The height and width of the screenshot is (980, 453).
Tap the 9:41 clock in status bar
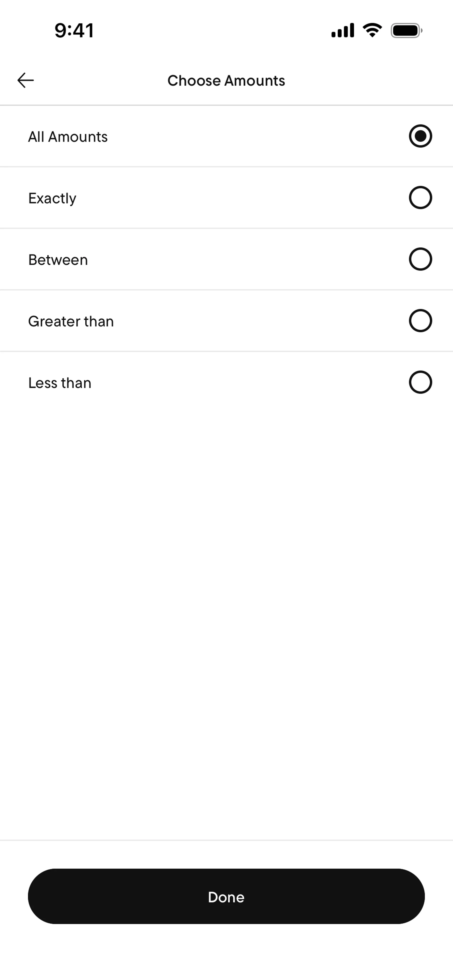tap(74, 30)
